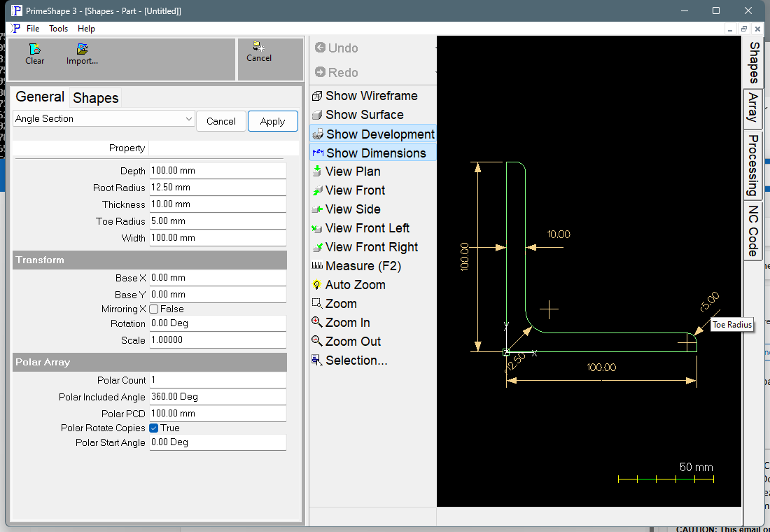This screenshot has height=532, width=770.
Task: Activate the Measure (F2) tool
Action: [356, 266]
